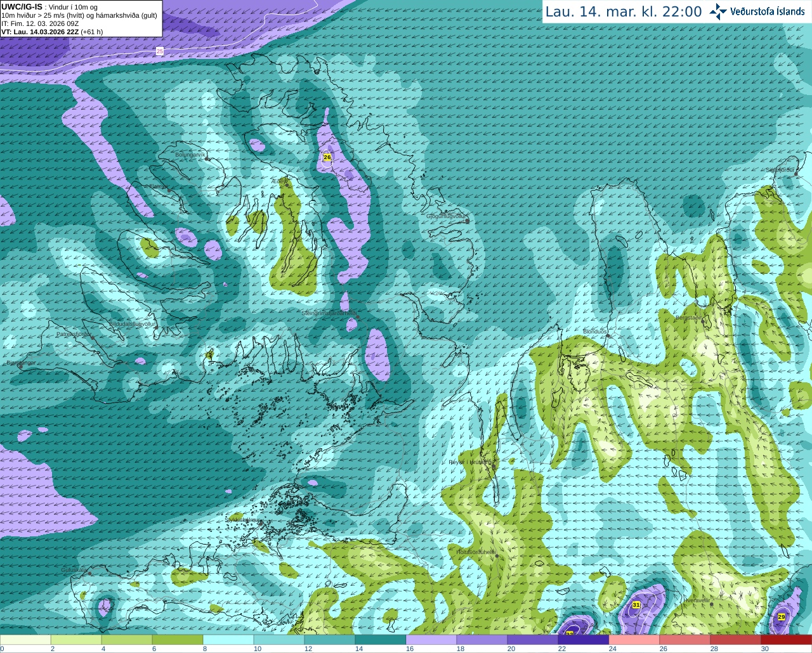Click the Steingrímsfjarðarheiði station label
Screen dimensions: 812x653
pyautogui.click(x=329, y=313)
